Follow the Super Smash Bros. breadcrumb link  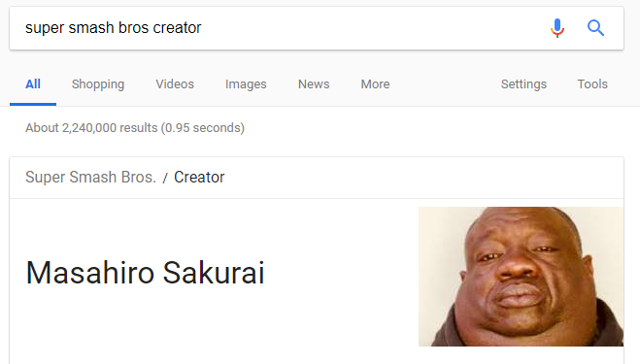(90, 177)
